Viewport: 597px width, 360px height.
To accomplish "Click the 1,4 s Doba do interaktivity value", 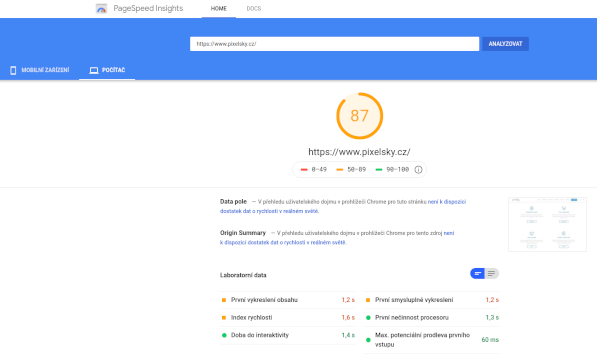I will click(x=348, y=335).
